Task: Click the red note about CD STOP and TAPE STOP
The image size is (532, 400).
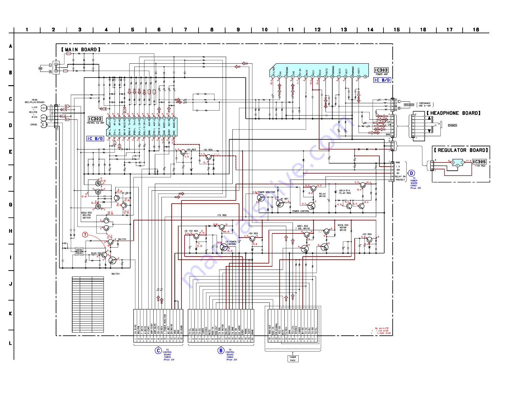Action: pos(381,331)
